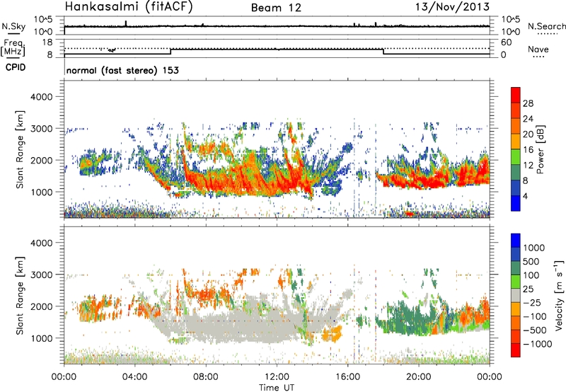Click the Hankasalmi (fitACF) title
Image resolution: width=566 pixels, height=392 pixels.
(129, 7)
